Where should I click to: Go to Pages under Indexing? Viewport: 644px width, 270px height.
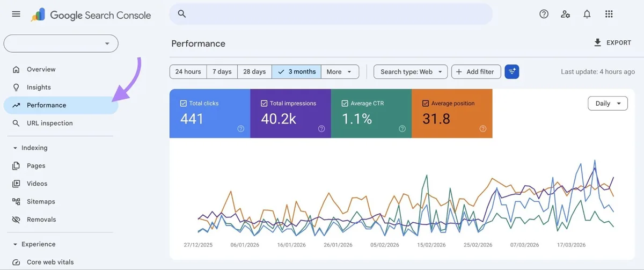pyautogui.click(x=61, y=166)
